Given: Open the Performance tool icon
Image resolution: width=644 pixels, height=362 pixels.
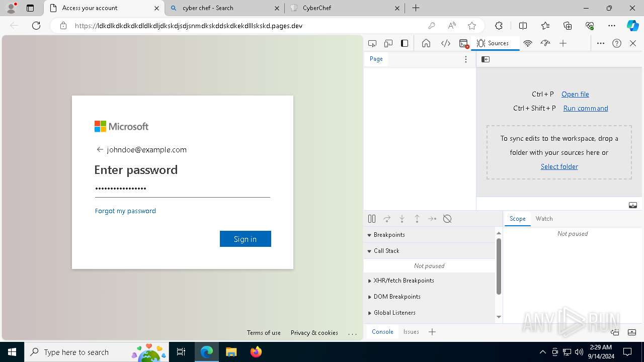Looking at the screenshot, I should (545, 43).
